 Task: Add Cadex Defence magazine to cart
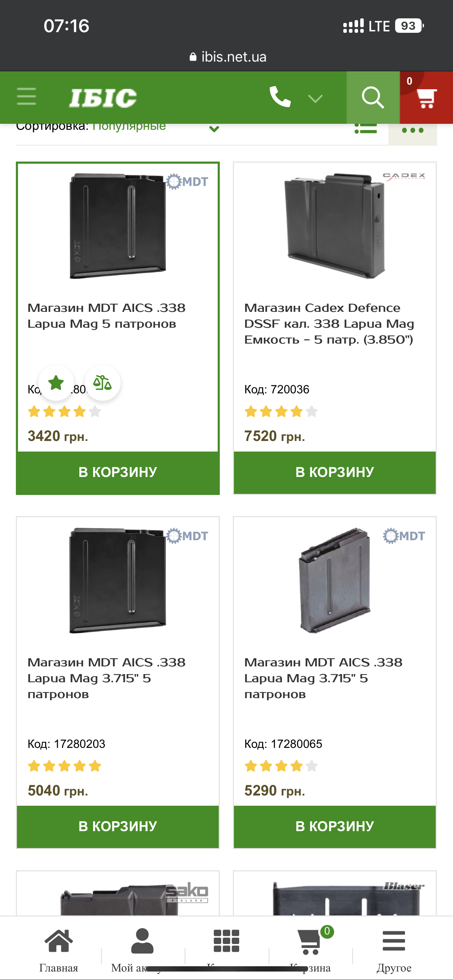click(335, 472)
